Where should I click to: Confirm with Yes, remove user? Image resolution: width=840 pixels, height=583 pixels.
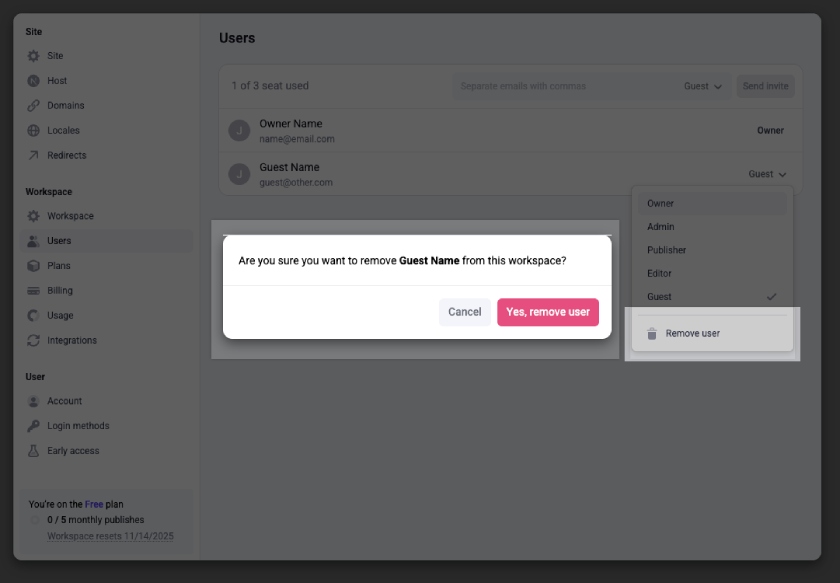coord(548,311)
